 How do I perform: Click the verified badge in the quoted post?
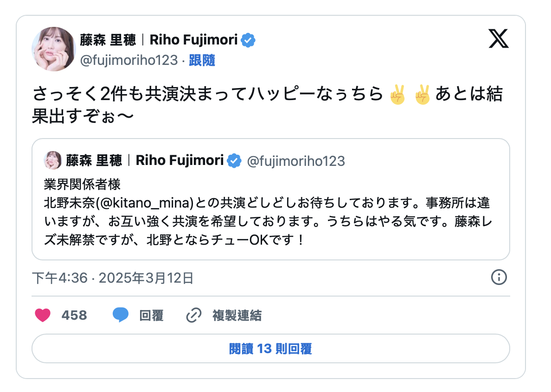tap(235, 160)
